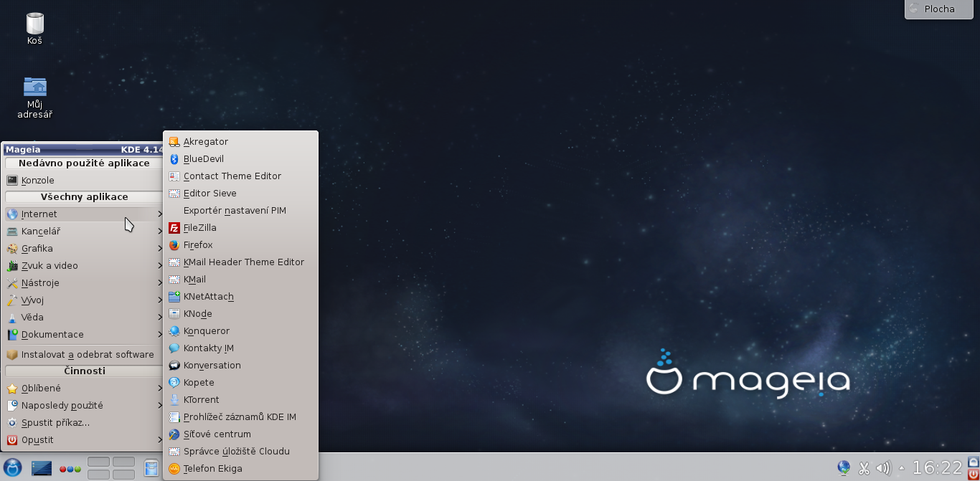Expand the Oblíbené favorites submenu
The width and height of the screenshot is (980, 481).
click(x=84, y=389)
